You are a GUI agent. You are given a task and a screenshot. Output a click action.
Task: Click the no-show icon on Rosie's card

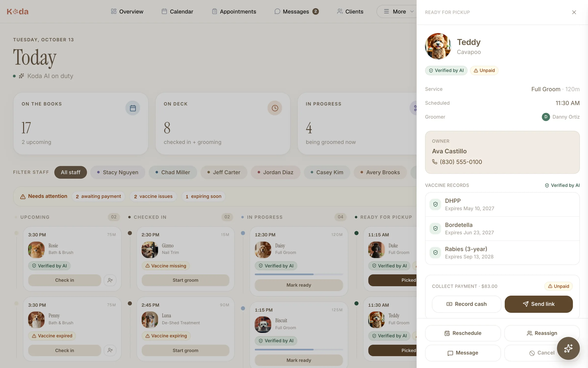[110, 280]
